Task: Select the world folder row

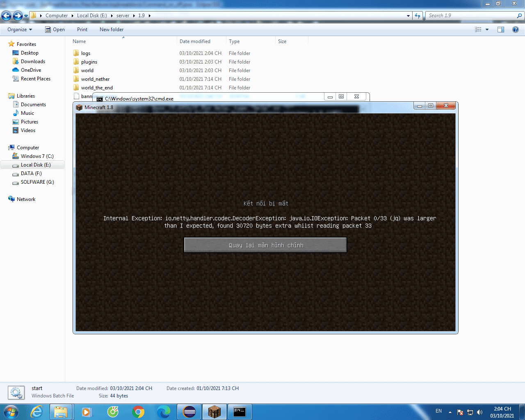Action: 87,71
